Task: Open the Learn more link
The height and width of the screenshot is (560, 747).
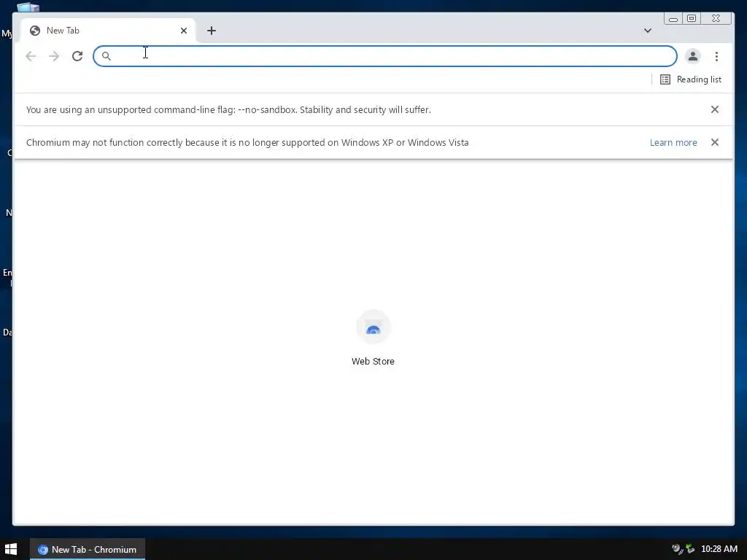Action: (x=673, y=142)
